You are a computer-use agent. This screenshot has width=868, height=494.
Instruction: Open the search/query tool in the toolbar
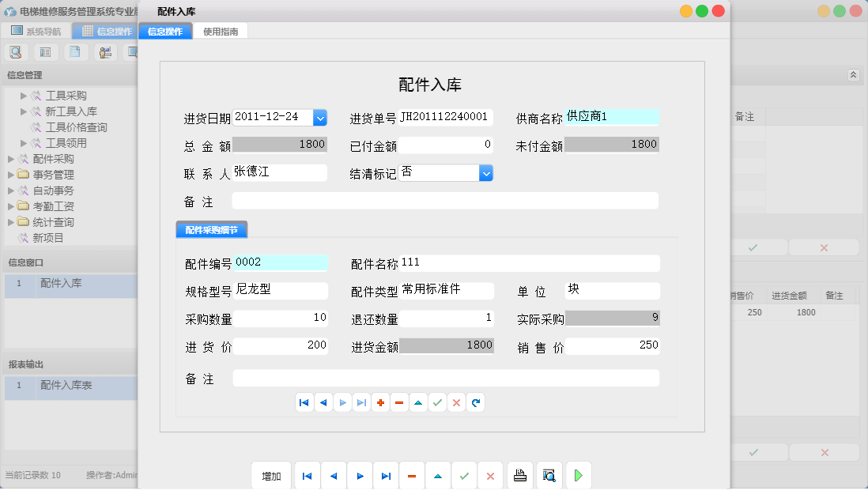pos(16,51)
